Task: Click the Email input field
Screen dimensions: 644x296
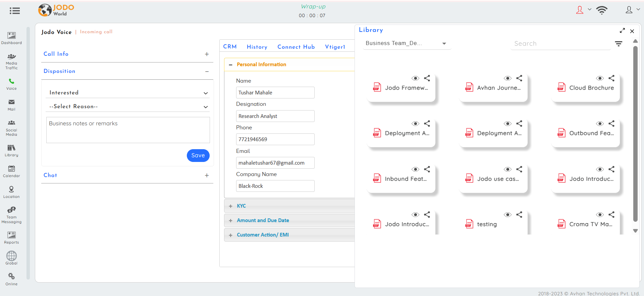Action: [x=275, y=163]
